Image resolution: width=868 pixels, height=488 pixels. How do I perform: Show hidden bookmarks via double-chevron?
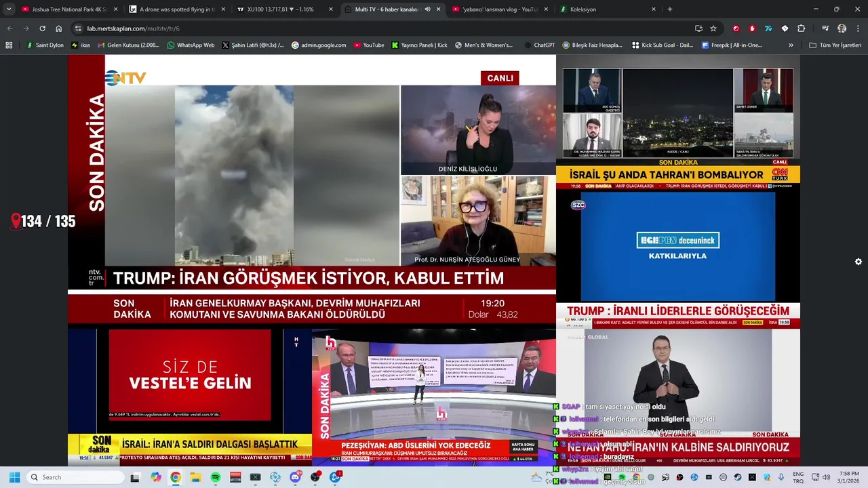(x=791, y=45)
